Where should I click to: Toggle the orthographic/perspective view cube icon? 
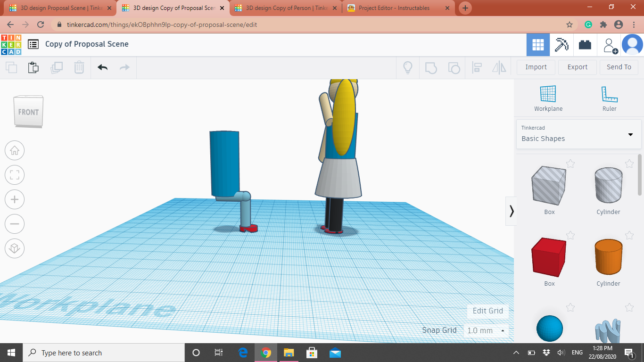click(x=15, y=248)
